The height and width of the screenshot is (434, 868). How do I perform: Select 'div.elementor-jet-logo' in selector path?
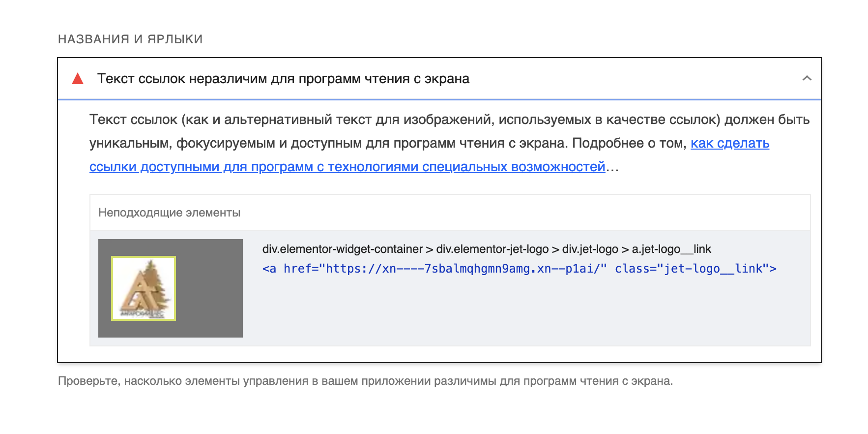click(x=492, y=249)
